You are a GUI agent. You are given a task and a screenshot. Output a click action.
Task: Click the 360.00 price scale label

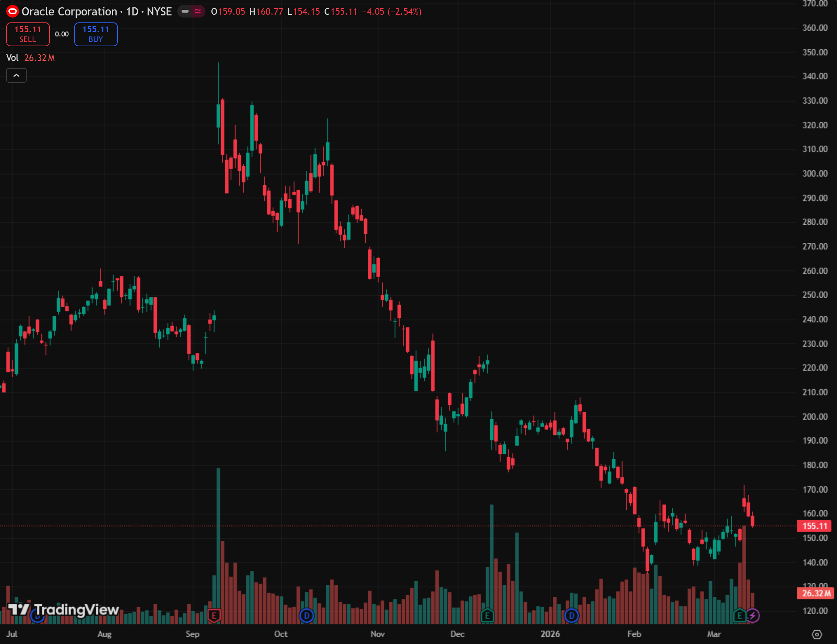point(815,28)
